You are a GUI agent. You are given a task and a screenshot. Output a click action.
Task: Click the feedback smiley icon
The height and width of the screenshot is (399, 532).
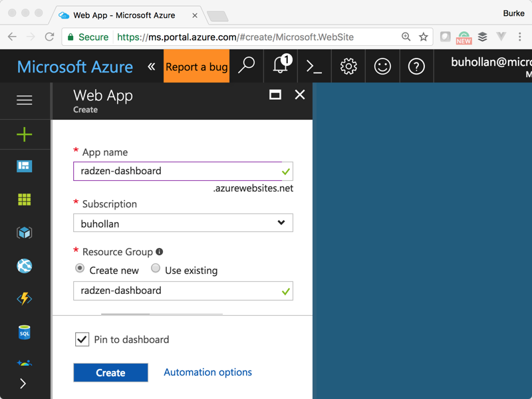point(382,66)
